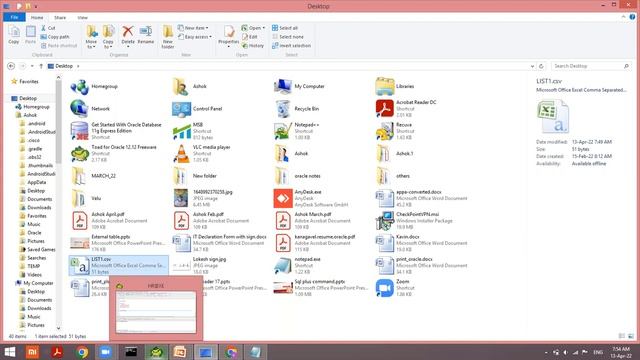Screen dimensions: 640x360
Task: Click the Back navigation arrow
Action: pos(11,66)
